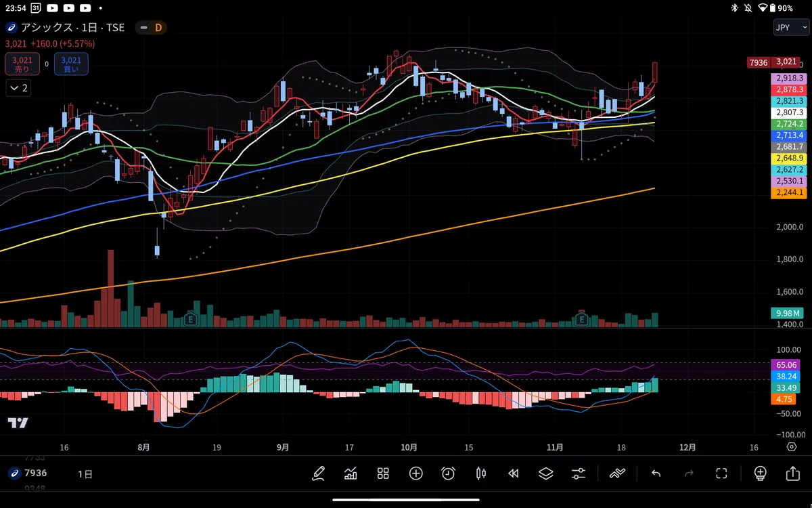Select the green 2,724.2 indicator value label
812x508 pixels.
pyautogui.click(x=789, y=124)
